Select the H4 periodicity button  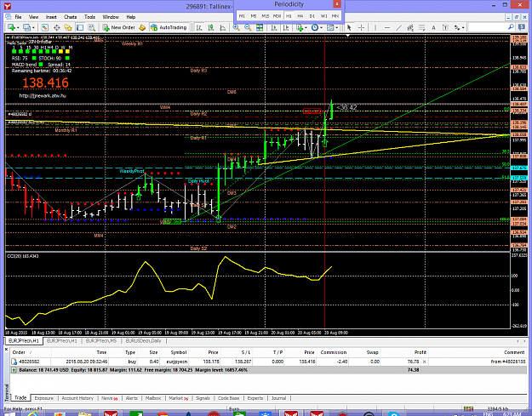point(300,16)
